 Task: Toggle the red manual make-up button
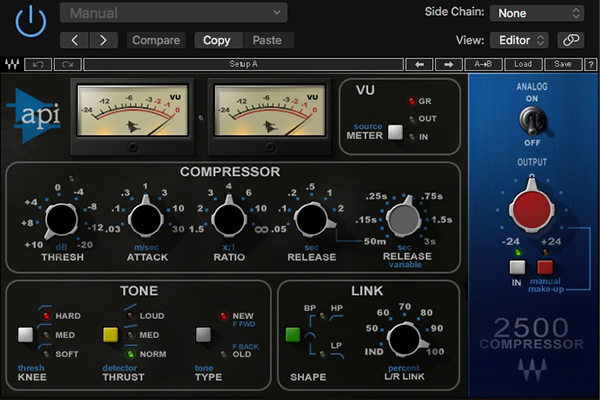tap(545, 268)
